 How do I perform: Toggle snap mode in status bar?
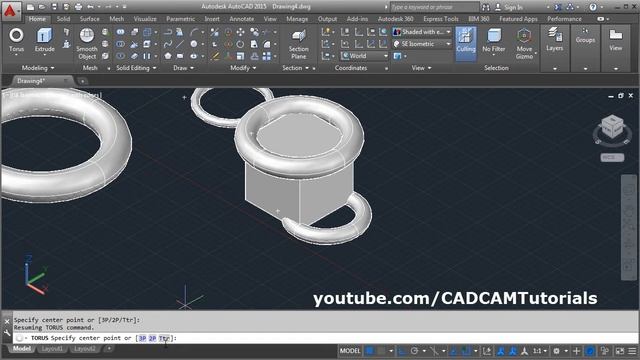pos(381,351)
